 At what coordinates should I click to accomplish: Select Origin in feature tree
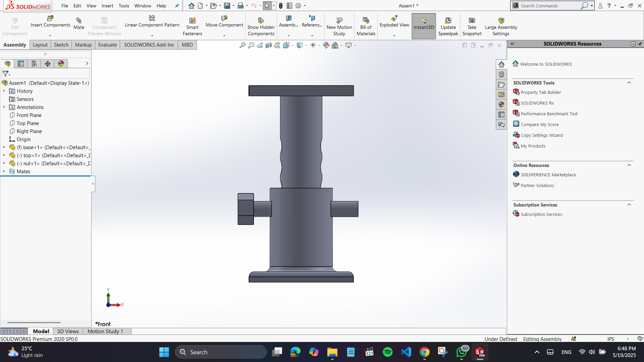[23, 139]
